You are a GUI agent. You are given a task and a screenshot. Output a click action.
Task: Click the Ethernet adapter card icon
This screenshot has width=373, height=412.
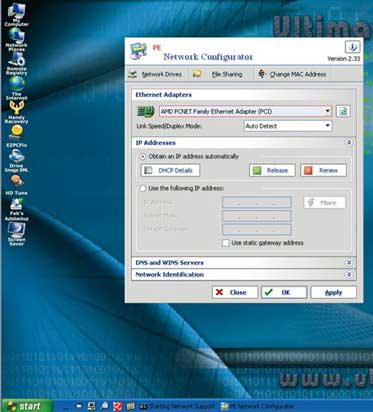(x=146, y=111)
